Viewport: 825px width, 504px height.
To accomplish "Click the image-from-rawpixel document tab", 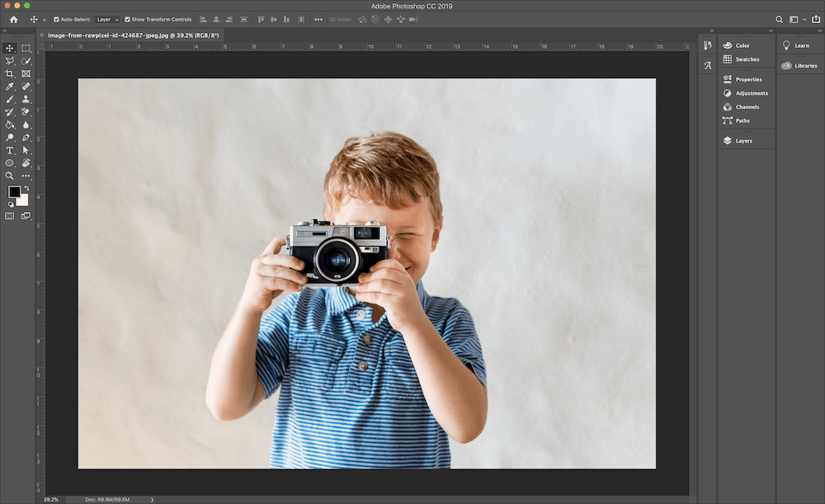I will [x=132, y=35].
